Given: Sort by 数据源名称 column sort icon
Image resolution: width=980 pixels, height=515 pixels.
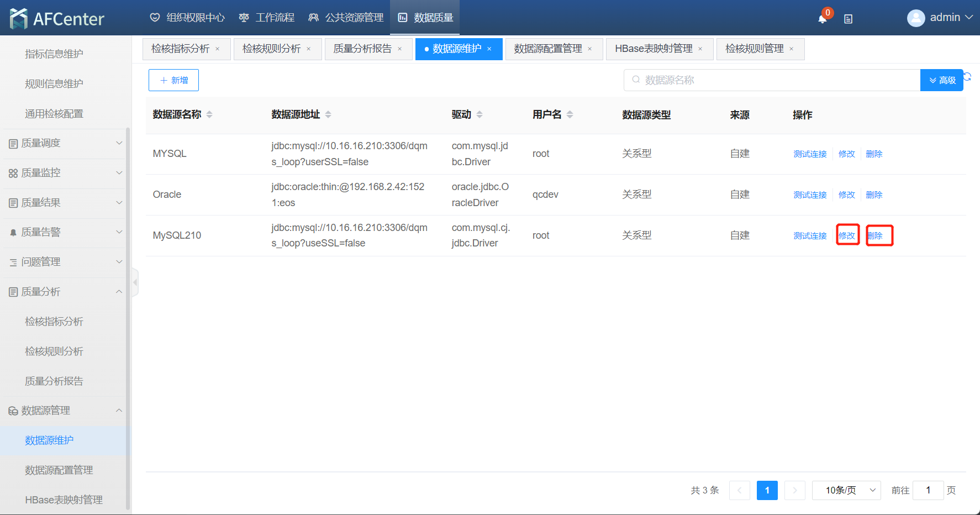Looking at the screenshot, I should click(209, 114).
